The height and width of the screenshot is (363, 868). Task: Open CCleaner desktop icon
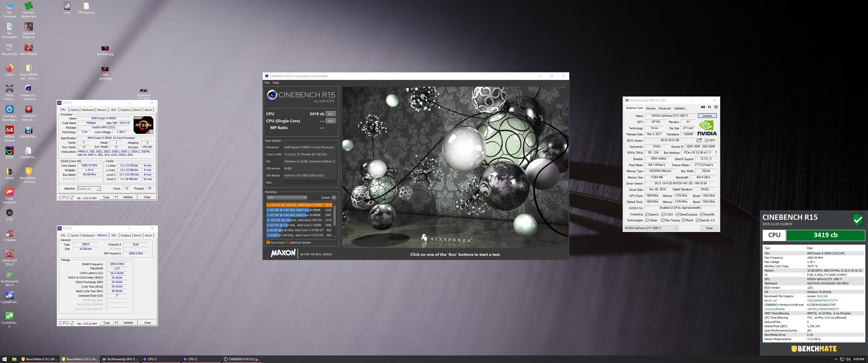tap(9, 235)
